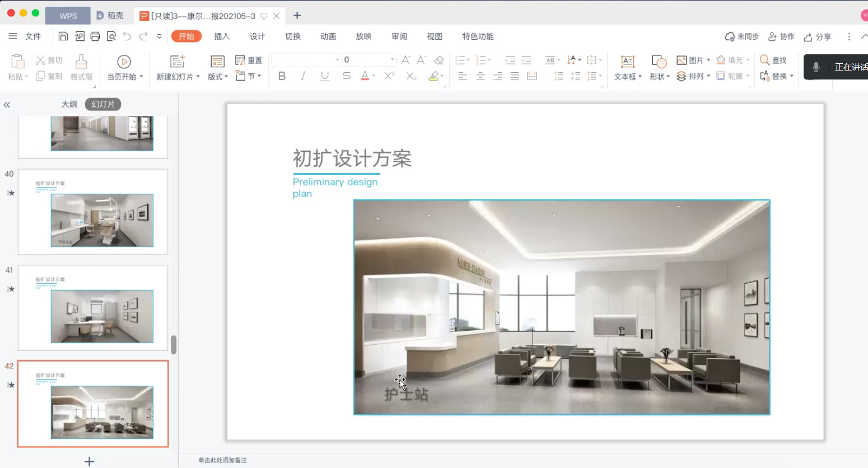Screen dimensions: 868x468
Task: Click the shapes icon
Action: point(659,62)
